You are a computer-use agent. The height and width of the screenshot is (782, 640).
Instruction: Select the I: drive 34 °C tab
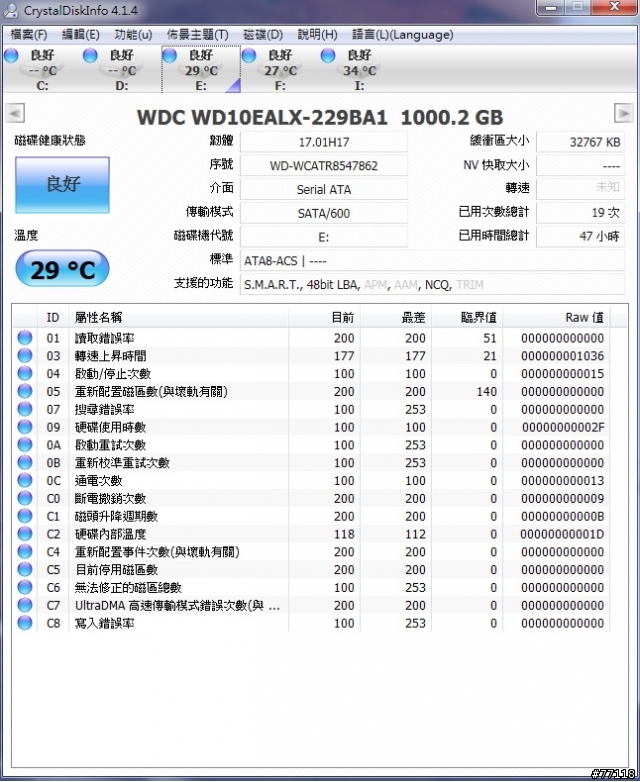click(x=359, y=69)
